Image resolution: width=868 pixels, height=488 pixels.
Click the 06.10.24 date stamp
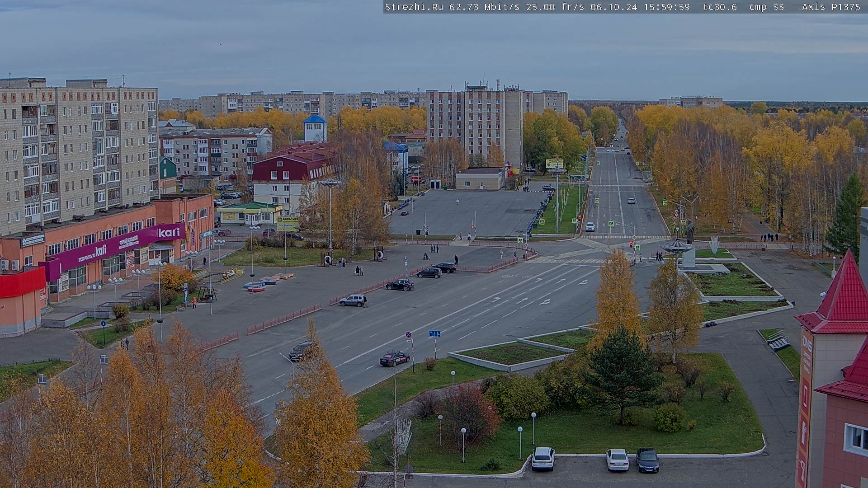613,7
